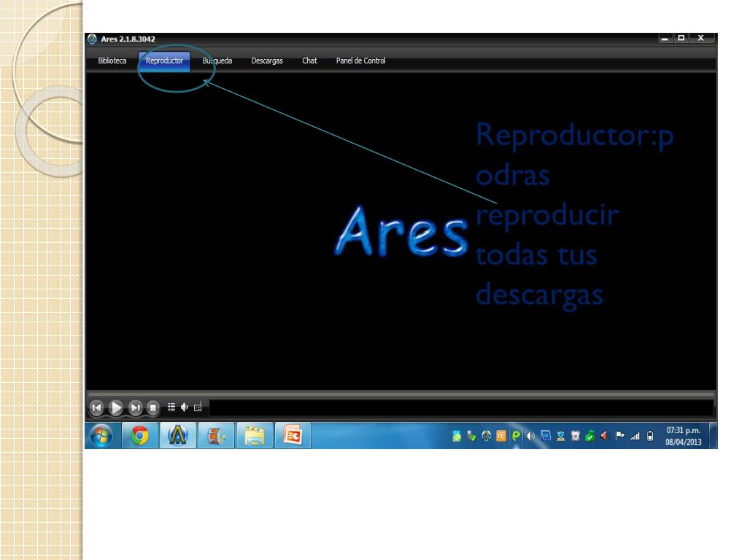Open the Action Center flag icon
This screenshot has width=747, height=560.
click(x=619, y=436)
